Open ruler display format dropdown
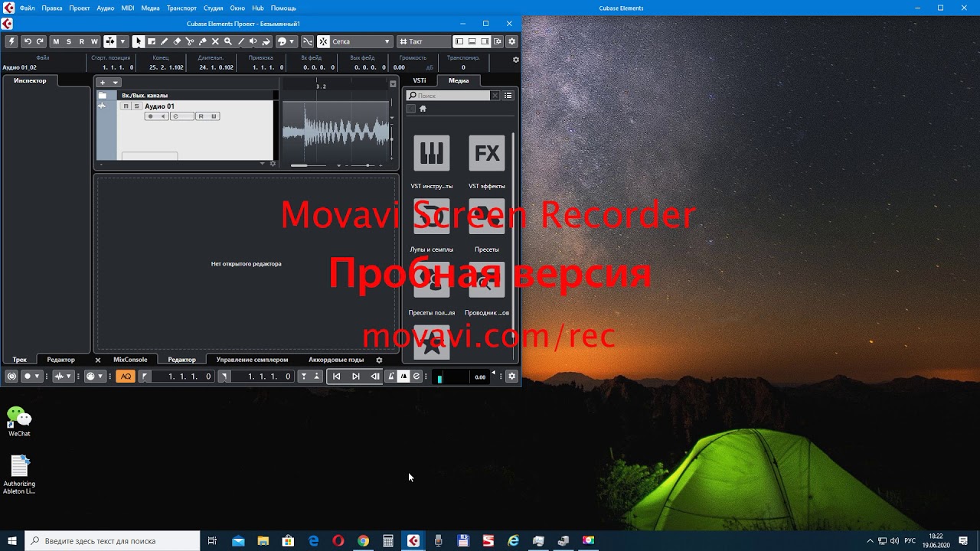The height and width of the screenshot is (551, 980). [393, 83]
